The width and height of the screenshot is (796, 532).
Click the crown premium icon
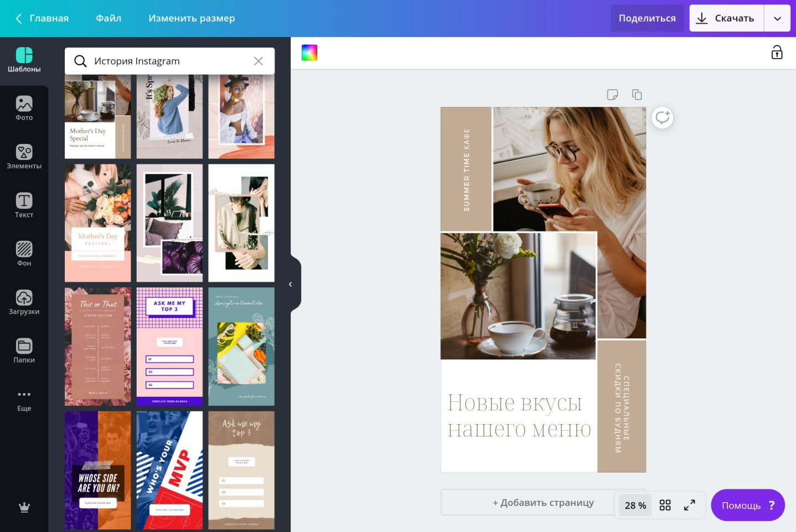pyautogui.click(x=24, y=507)
